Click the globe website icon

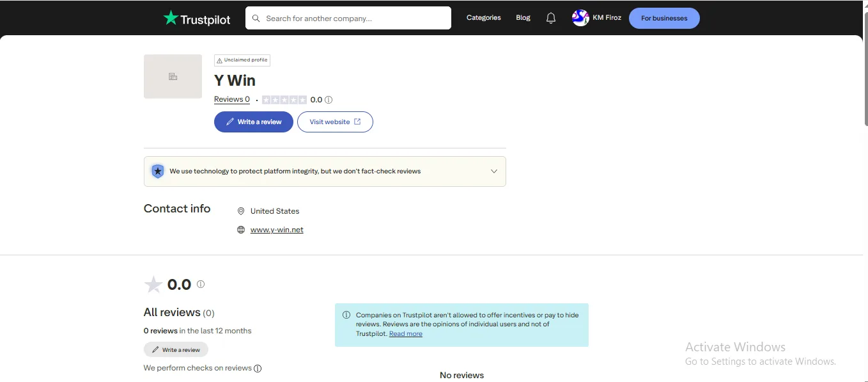pos(241,230)
